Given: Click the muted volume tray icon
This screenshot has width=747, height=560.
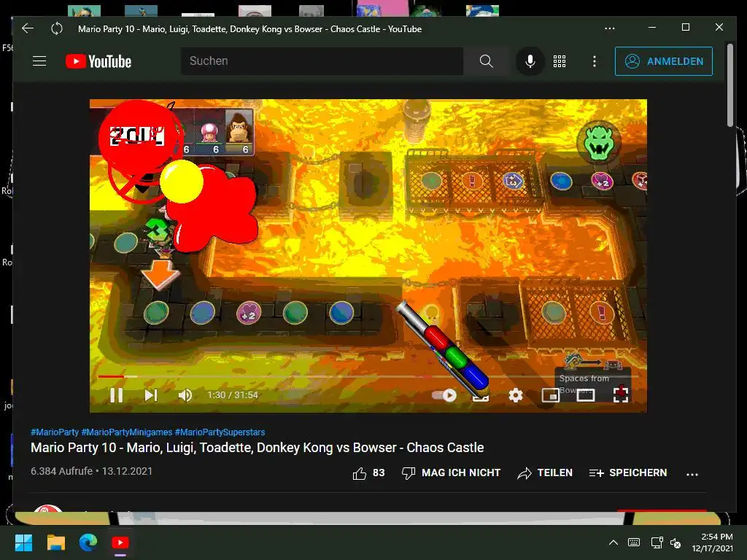Looking at the screenshot, I should [676, 542].
